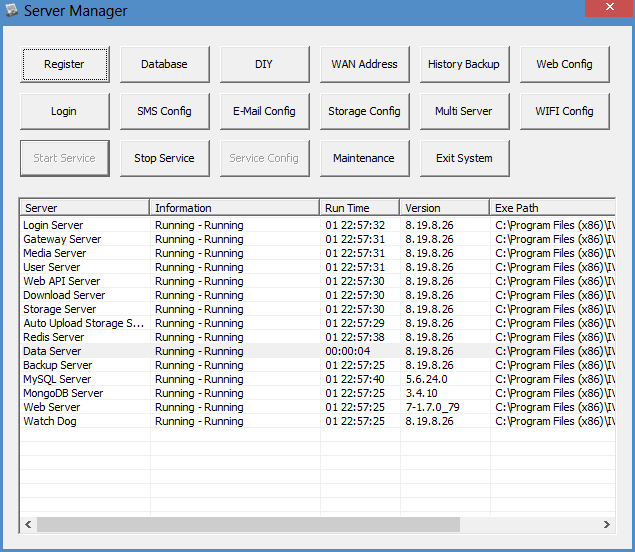Open Multi Server settings
Image resolution: width=635 pixels, height=552 pixels.
(465, 111)
